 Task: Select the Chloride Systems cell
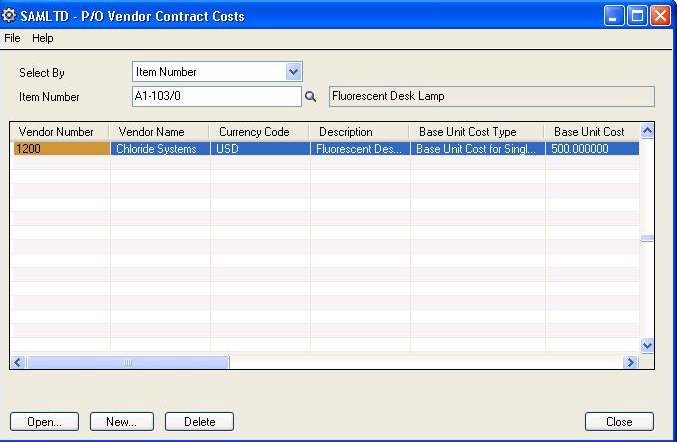coord(160,148)
